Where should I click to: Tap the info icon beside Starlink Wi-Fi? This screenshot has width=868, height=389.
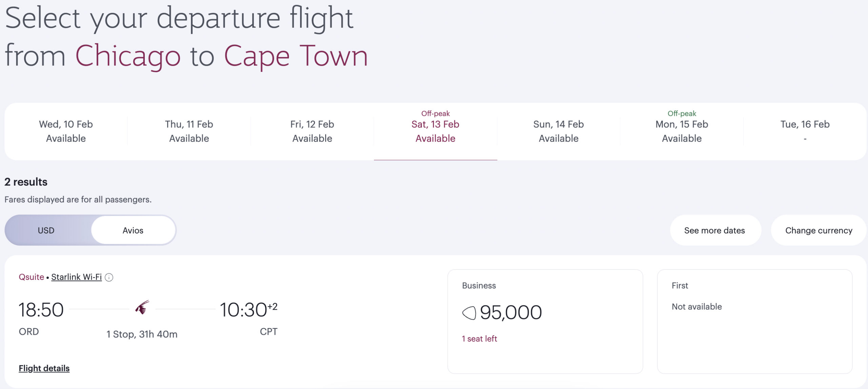click(108, 277)
